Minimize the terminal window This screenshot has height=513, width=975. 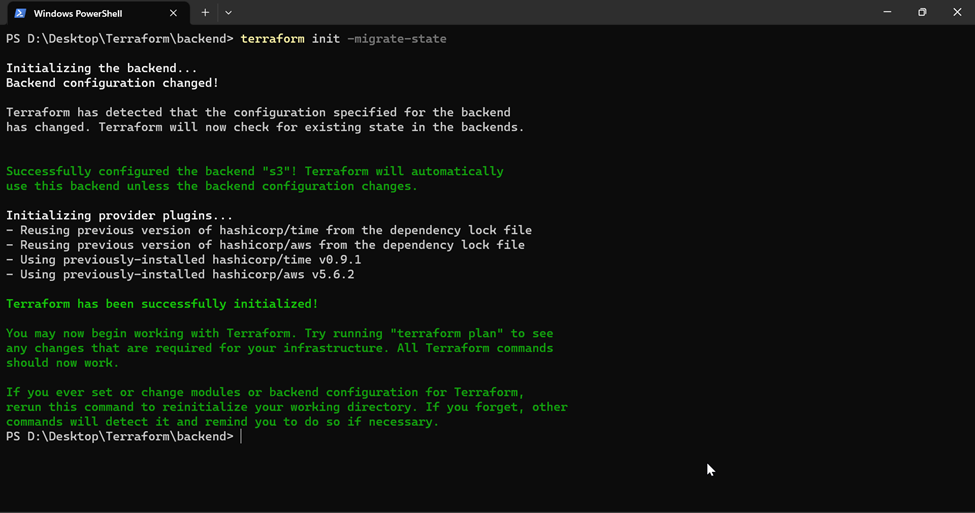[x=887, y=12]
